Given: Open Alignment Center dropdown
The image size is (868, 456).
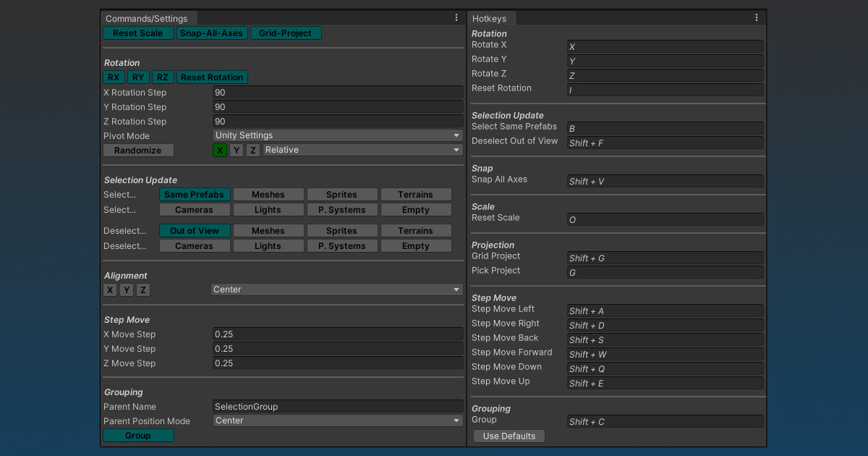Looking at the screenshot, I should pyautogui.click(x=337, y=290).
